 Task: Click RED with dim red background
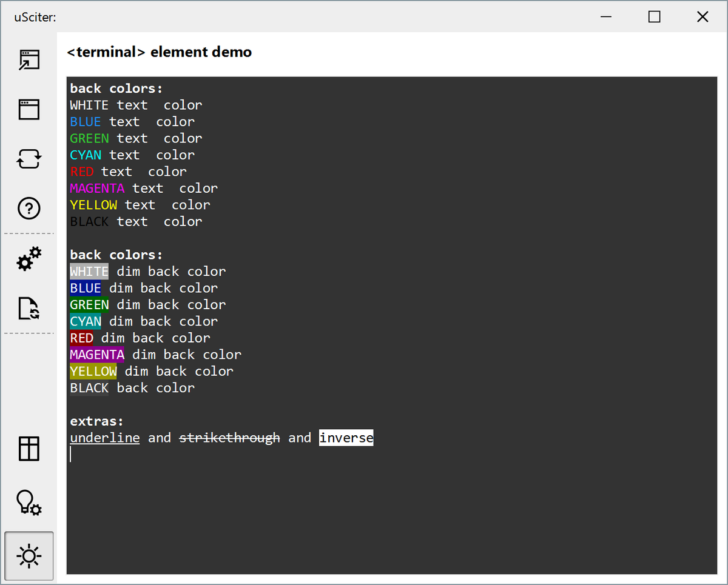point(82,338)
